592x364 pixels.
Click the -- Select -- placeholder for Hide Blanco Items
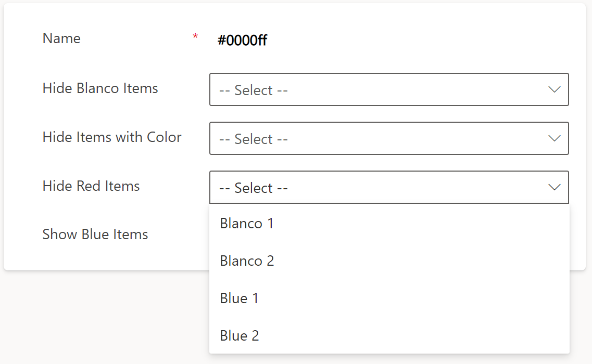(x=253, y=89)
